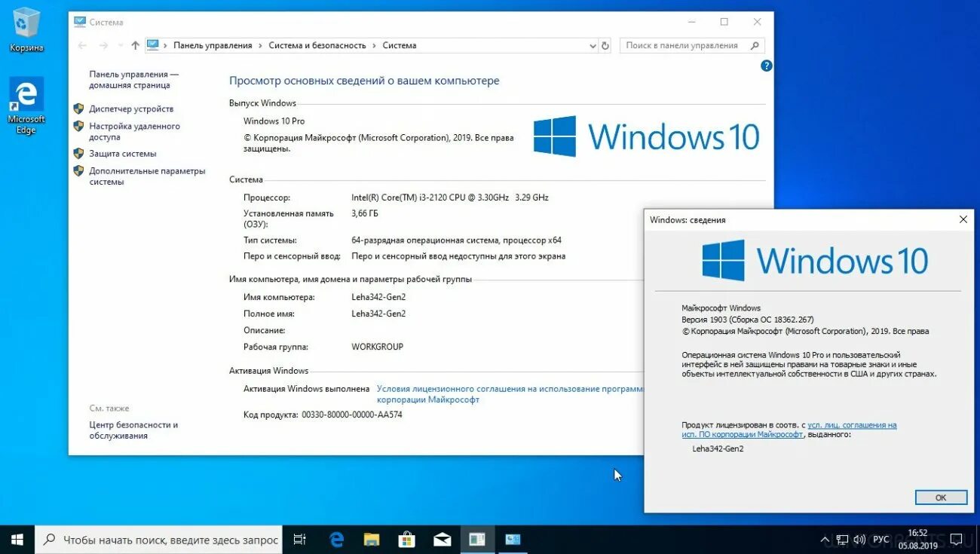This screenshot has width=980, height=554.
Task: Open Microsoft Store from the taskbar
Action: pyautogui.click(x=406, y=540)
